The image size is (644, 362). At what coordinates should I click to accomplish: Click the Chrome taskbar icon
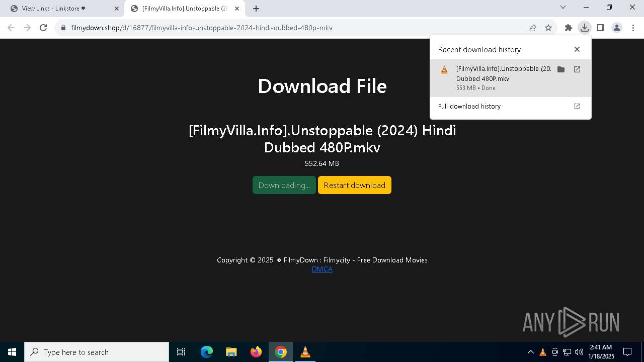(281, 352)
